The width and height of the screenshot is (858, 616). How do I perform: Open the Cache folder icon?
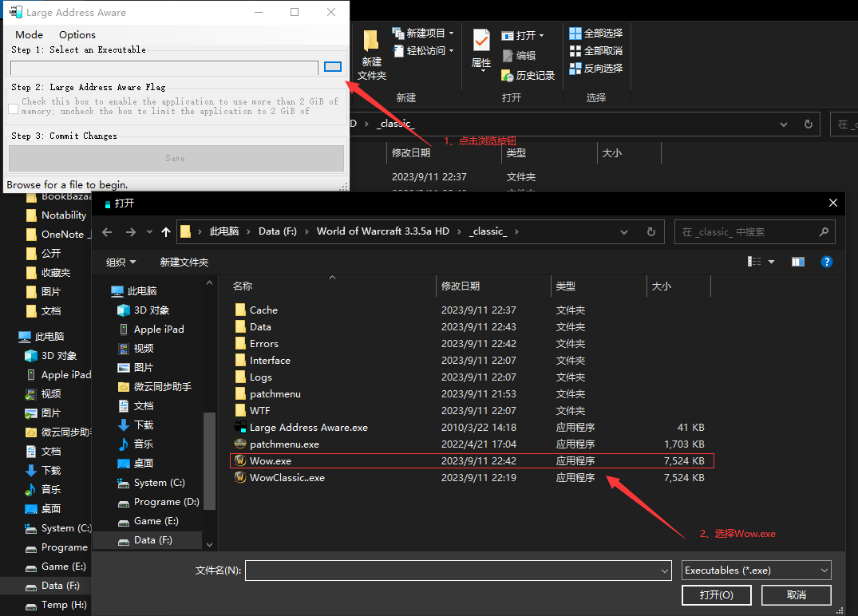[240, 310]
